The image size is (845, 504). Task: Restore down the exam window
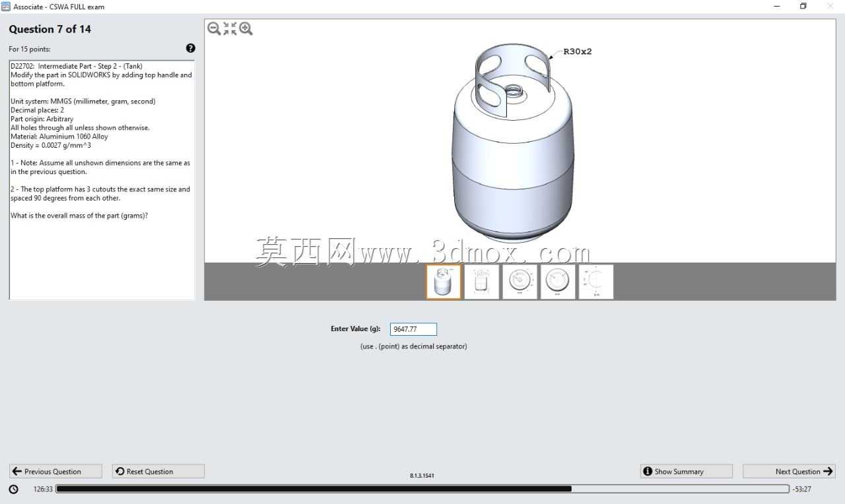tap(803, 7)
